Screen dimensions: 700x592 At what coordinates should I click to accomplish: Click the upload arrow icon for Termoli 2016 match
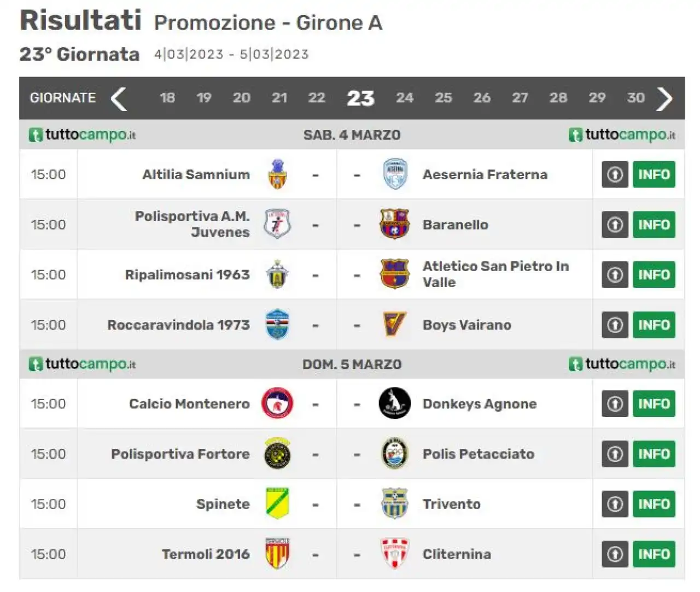(615, 554)
